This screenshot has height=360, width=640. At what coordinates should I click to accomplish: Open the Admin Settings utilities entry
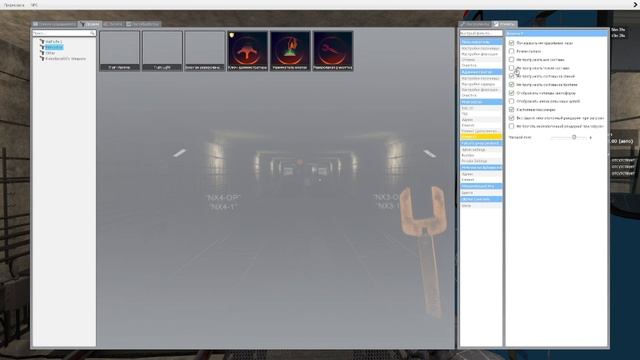click(481, 150)
